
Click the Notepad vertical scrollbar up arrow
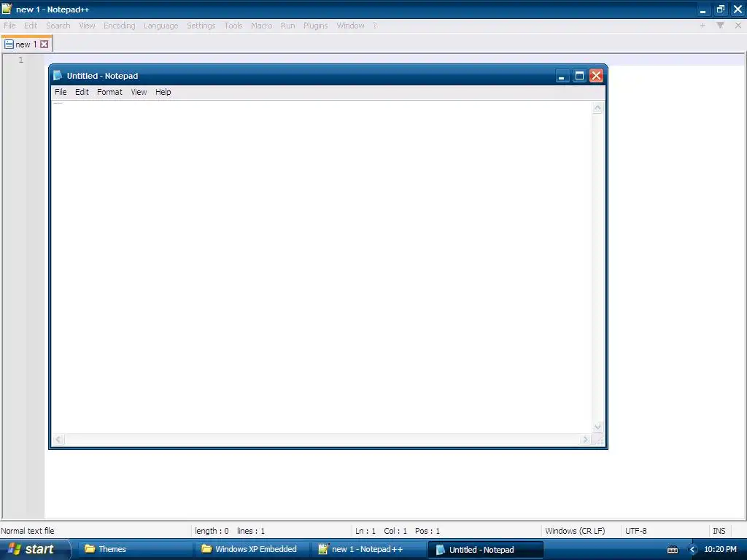point(597,108)
